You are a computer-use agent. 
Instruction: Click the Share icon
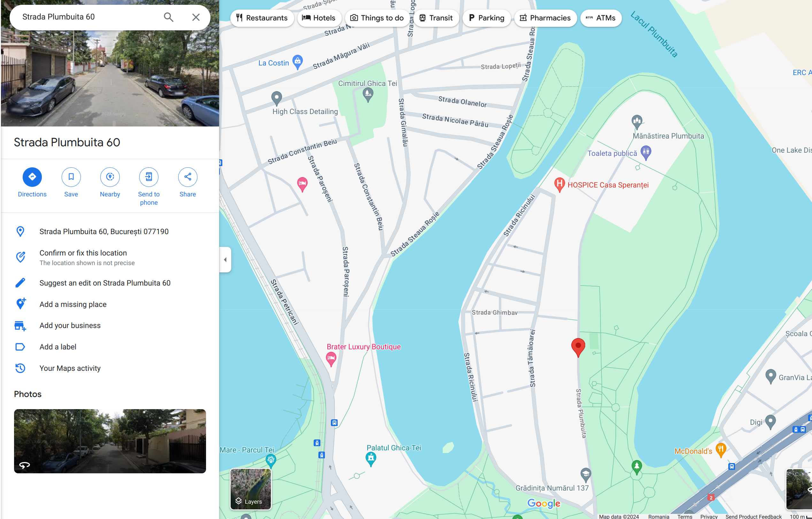(188, 177)
